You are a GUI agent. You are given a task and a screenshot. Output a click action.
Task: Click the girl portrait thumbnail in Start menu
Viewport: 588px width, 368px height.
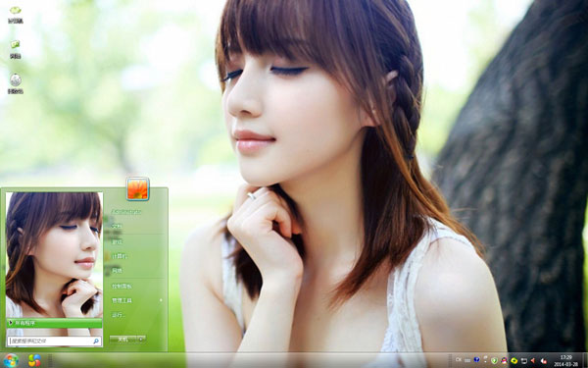(54, 255)
